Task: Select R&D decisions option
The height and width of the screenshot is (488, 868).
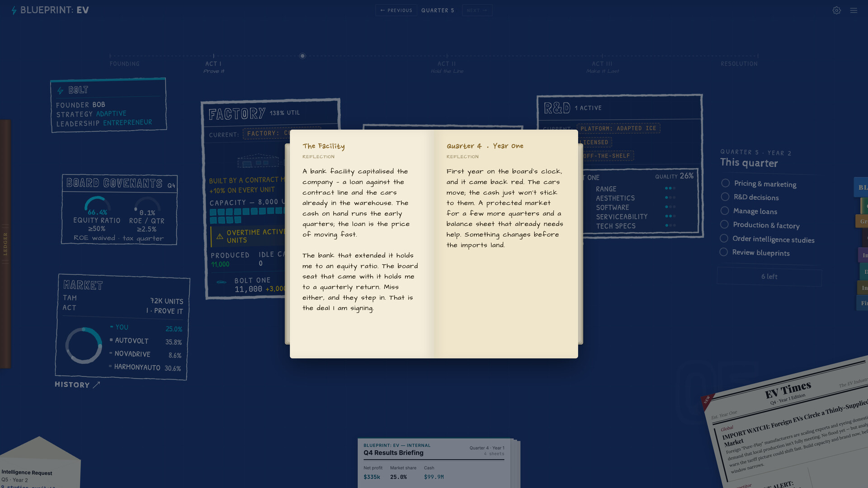Action: coord(750,197)
